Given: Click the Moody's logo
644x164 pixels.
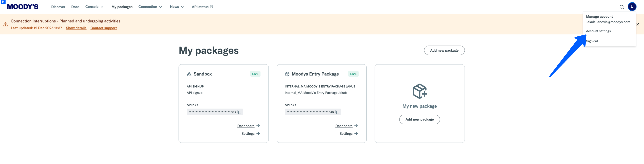Looking at the screenshot, I should tap(23, 7).
